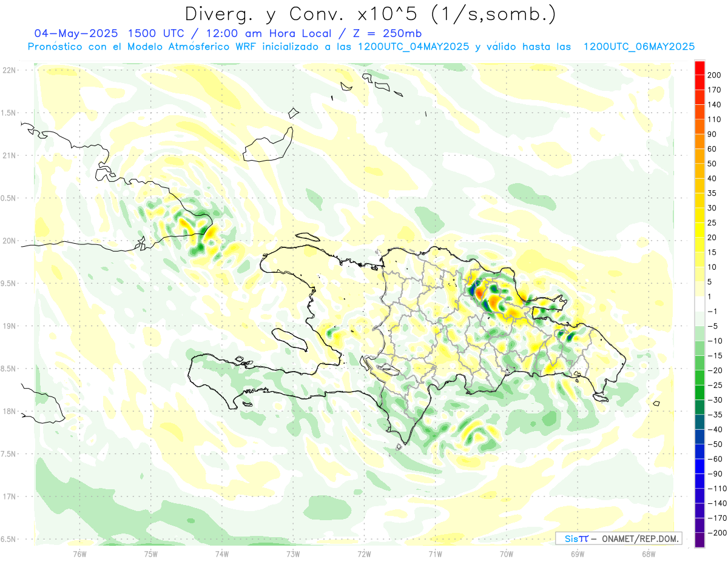Click the "-15" color bar label
The width and height of the screenshot is (728, 562).
coord(714,355)
